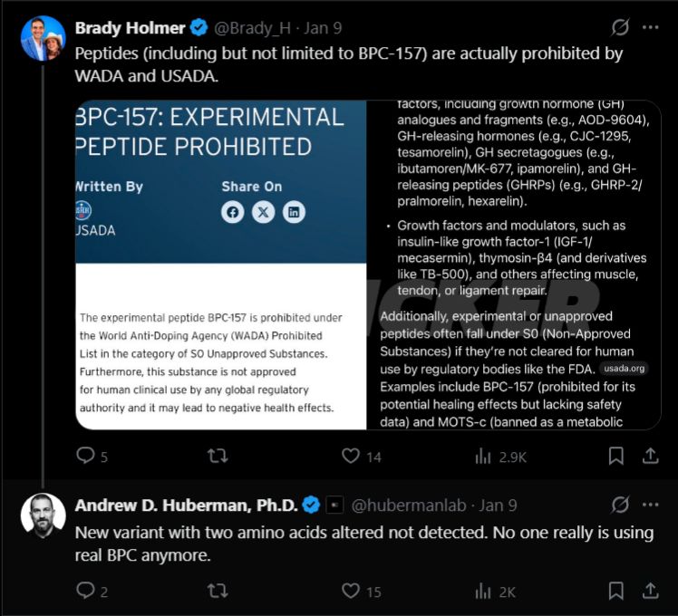The image size is (678, 616).
Task: Share Brady Holmer's tweet via share icon
Action: [x=650, y=457]
